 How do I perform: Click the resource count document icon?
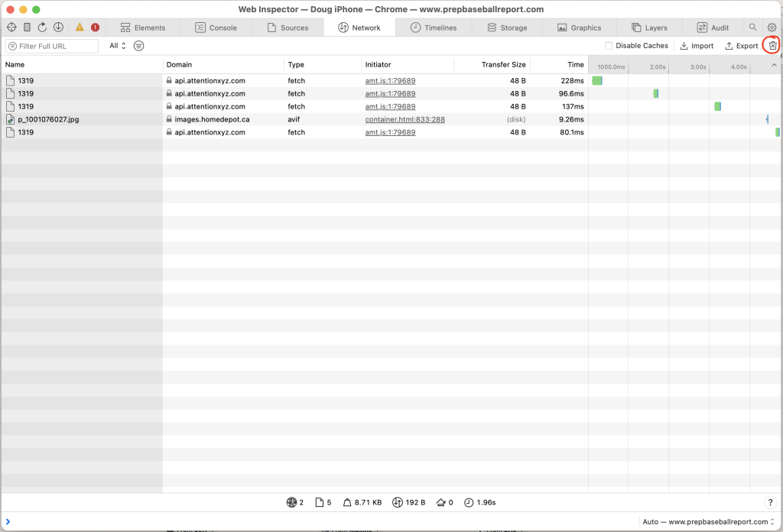click(x=320, y=502)
